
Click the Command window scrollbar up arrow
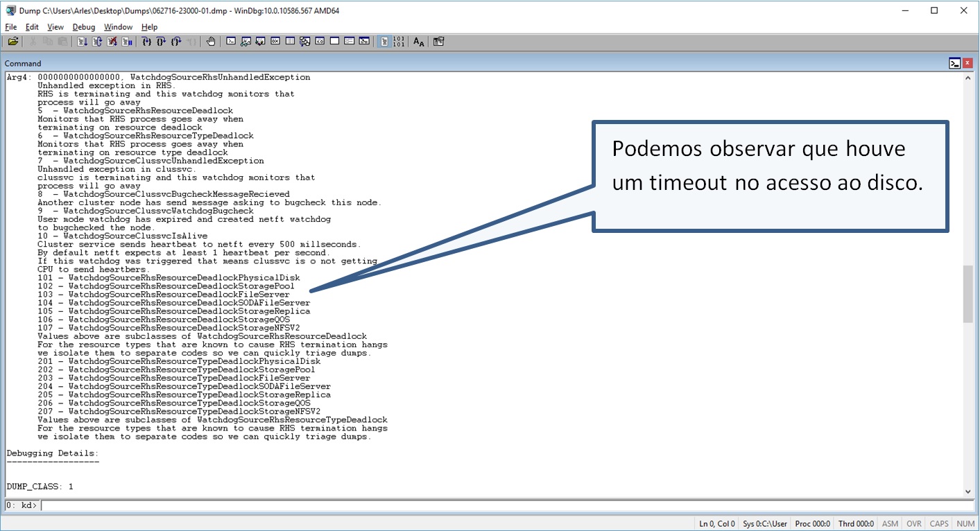[968, 78]
